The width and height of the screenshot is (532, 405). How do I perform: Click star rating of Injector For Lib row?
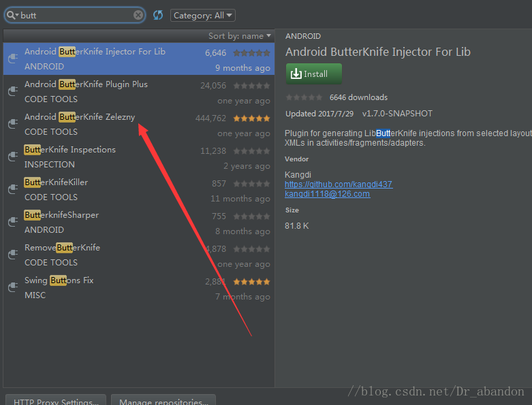pos(251,53)
